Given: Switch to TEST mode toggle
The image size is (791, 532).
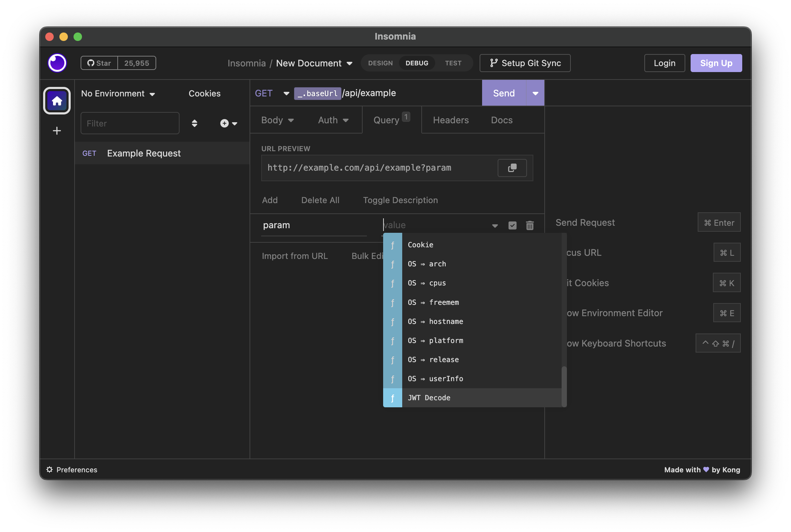Looking at the screenshot, I should (x=453, y=63).
